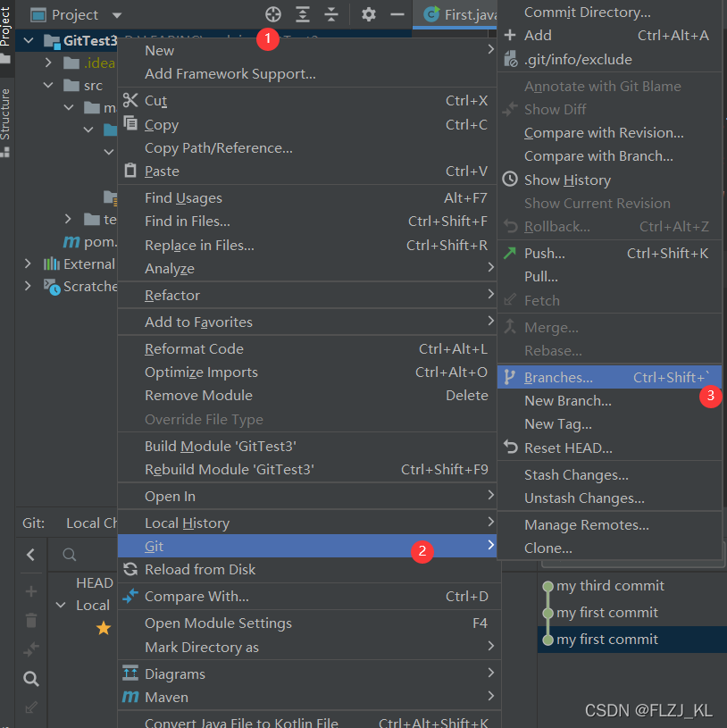Image resolution: width=727 pixels, height=728 pixels.
Task: Select Open Module Settings
Action: [307, 623]
